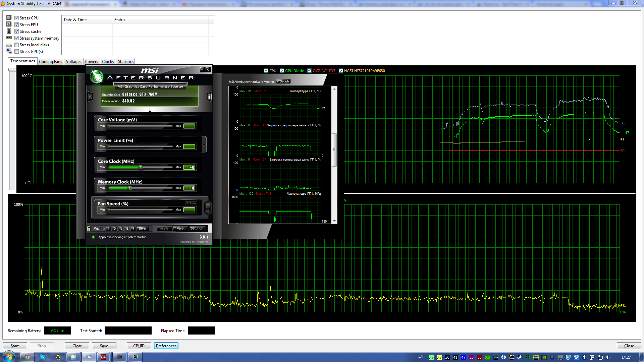This screenshot has height=362, width=644.
Task: Click the Afterburner left K arrow icon
Action: [90, 97]
